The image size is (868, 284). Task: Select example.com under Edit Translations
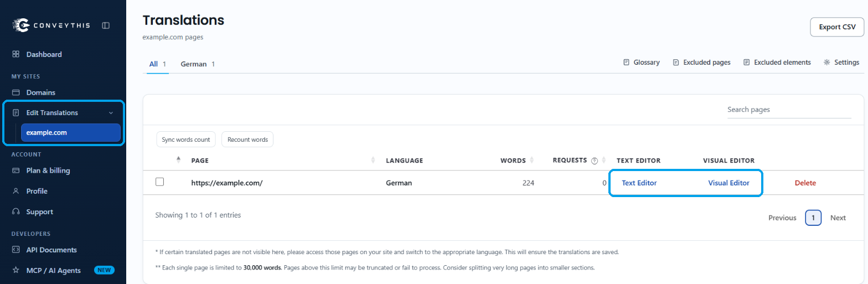click(x=71, y=132)
